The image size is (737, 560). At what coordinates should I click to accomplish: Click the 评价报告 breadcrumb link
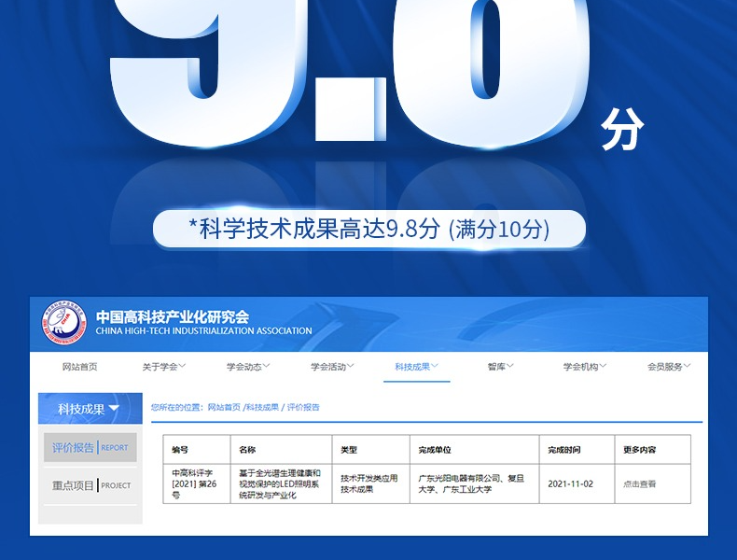[x=303, y=408]
